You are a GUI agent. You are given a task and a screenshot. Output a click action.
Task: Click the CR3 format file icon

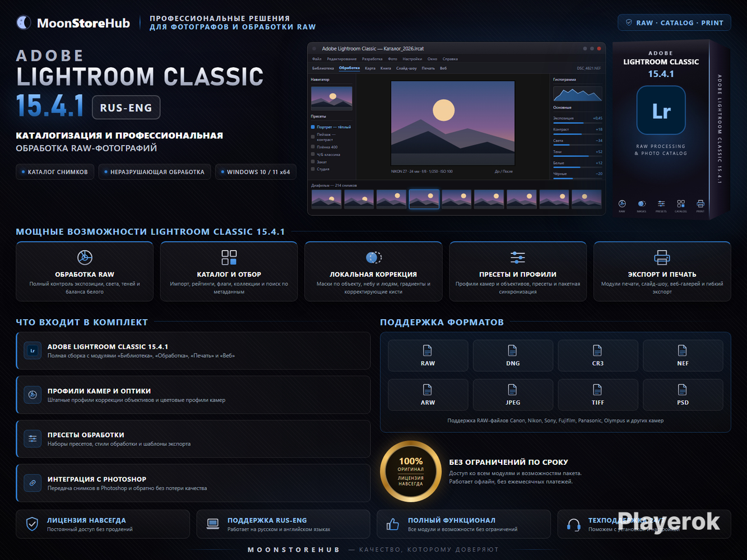tap(597, 351)
